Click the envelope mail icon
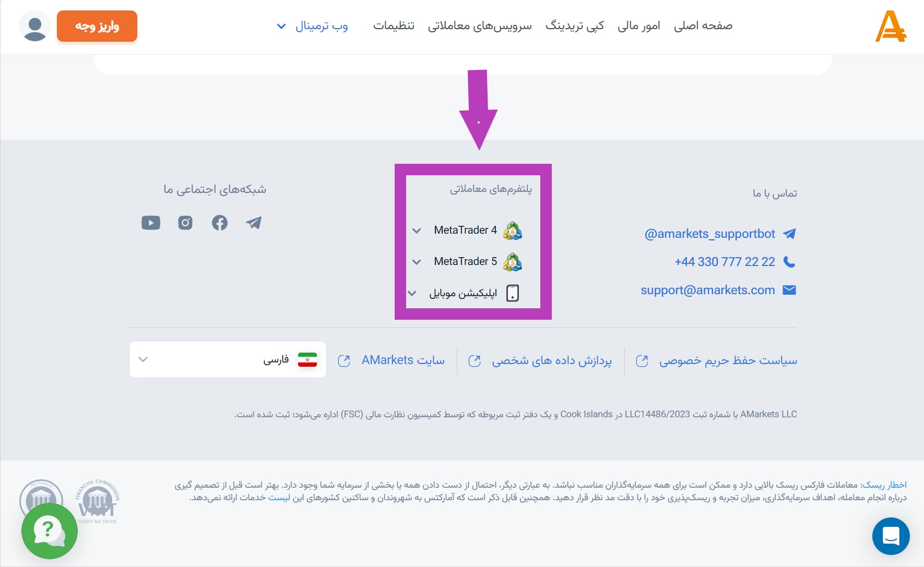The height and width of the screenshot is (567, 924). pyautogui.click(x=789, y=290)
